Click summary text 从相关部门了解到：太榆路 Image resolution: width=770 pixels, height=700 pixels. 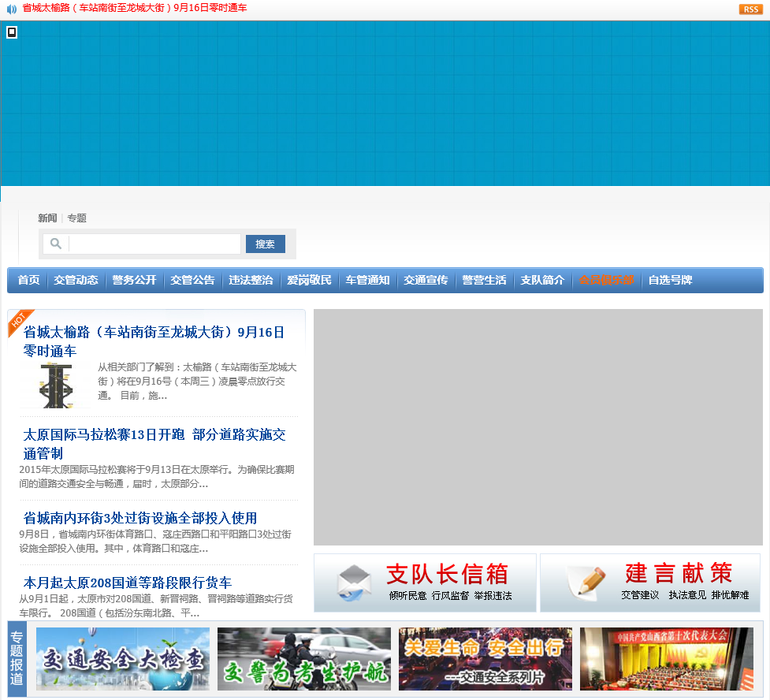coord(197,382)
